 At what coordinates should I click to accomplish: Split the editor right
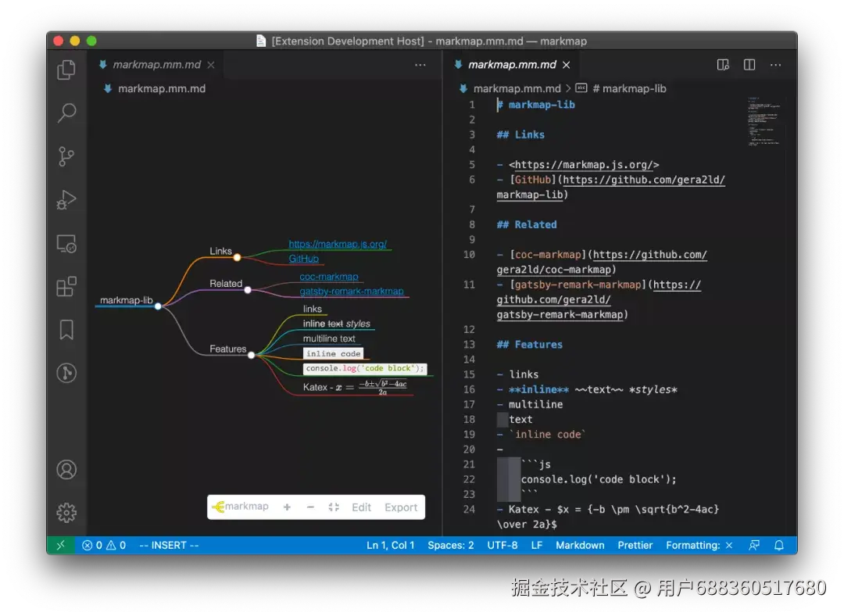coord(749,65)
